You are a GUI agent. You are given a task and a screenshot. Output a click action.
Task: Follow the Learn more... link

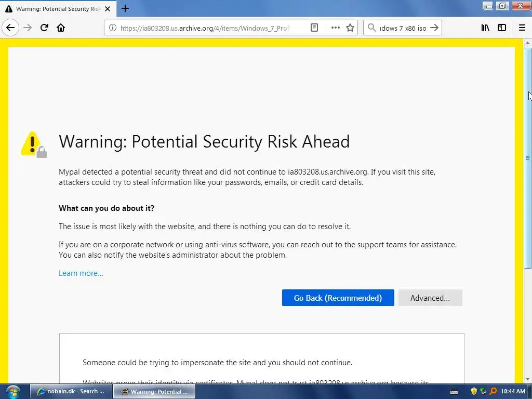coord(81,273)
